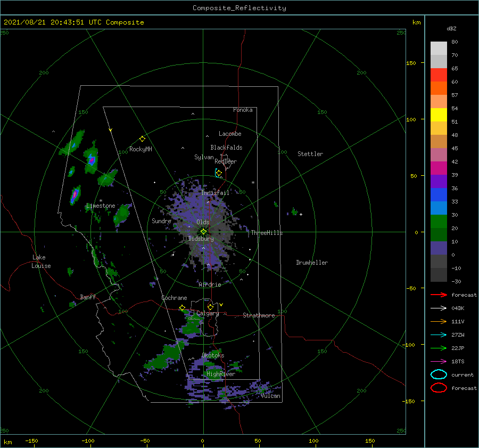Select the Blackfalds label

[226, 148]
